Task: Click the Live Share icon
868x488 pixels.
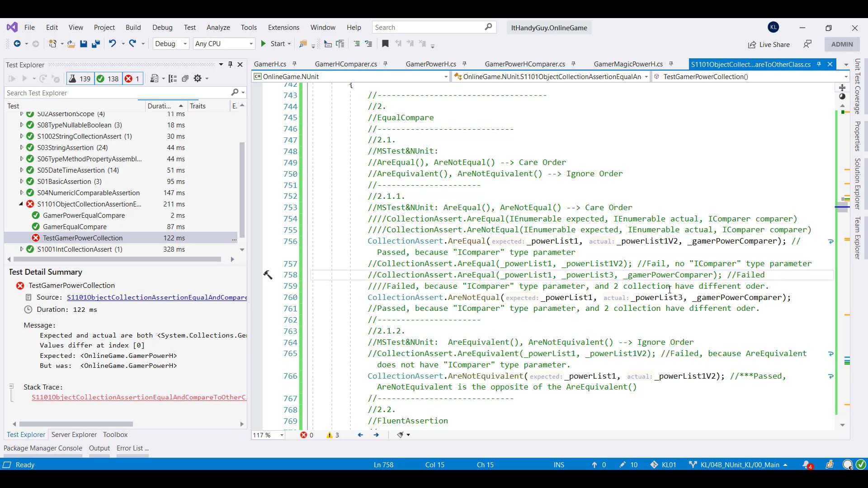Action: pyautogui.click(x=752, y=44)
